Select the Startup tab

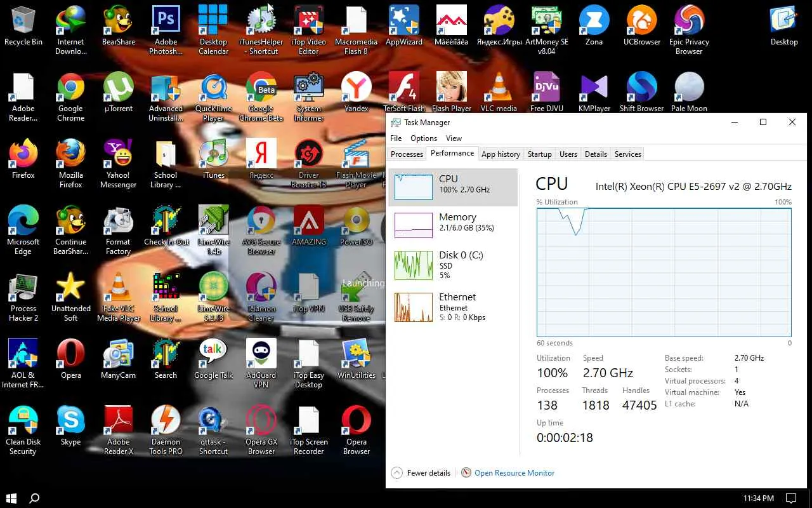(x=539, y=154)
